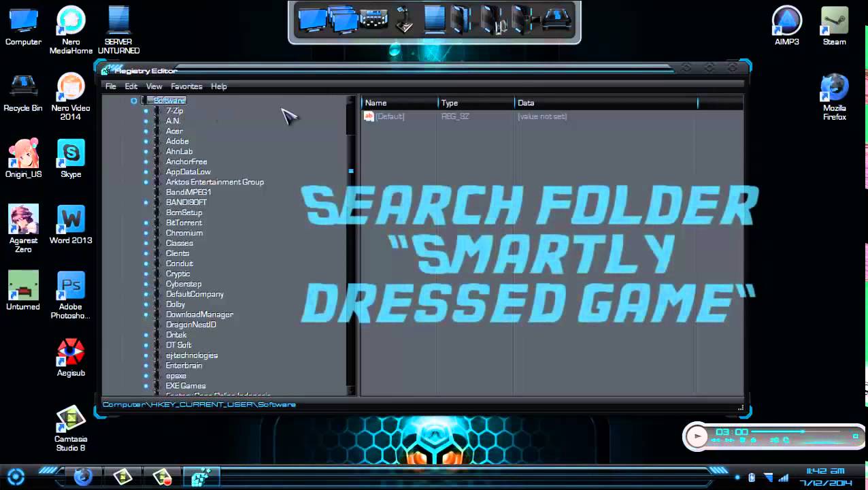This screenshot has width=868, height=490.
Task: Expand the 7-Zip key
Action: 146,111
